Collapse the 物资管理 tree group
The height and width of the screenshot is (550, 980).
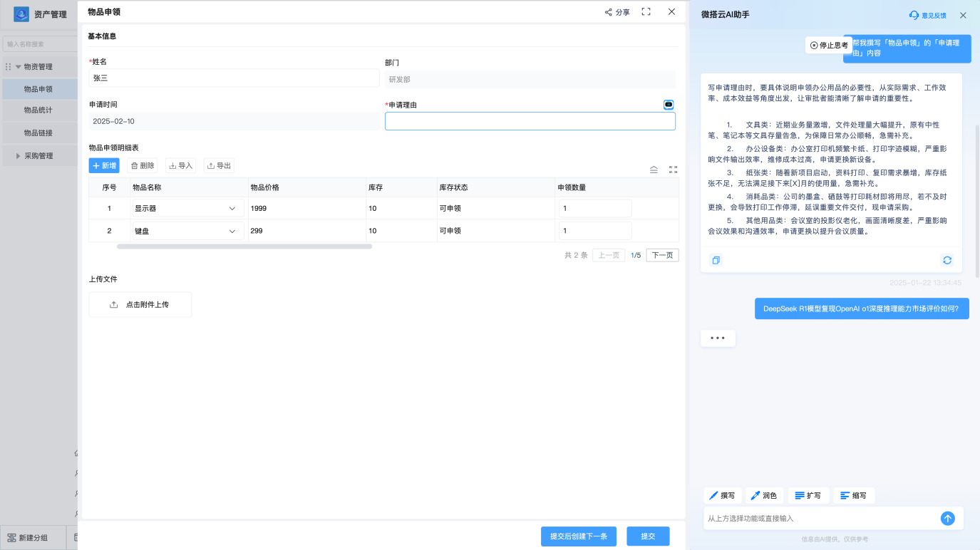click(x=19, y=67)
